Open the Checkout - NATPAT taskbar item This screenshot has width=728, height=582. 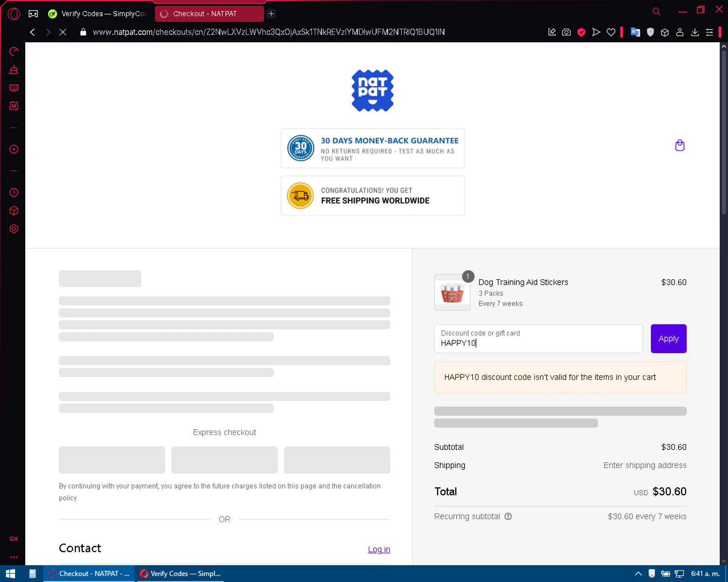pyautogui.click(x=89, y=574)
